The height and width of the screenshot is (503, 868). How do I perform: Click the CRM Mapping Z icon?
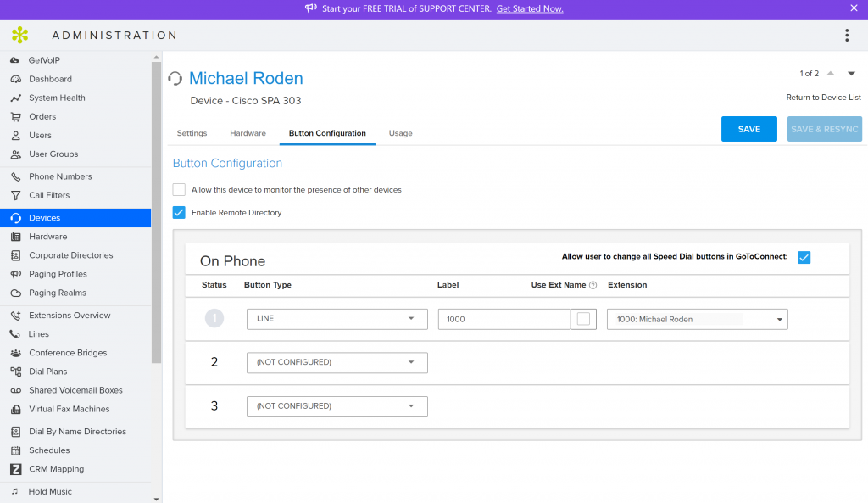coord(15,469)
